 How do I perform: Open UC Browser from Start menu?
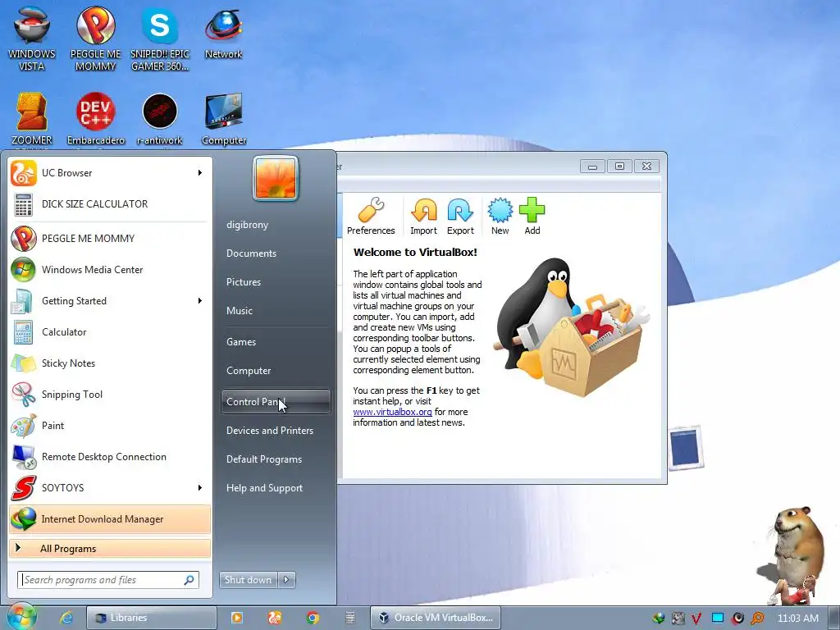110,173
